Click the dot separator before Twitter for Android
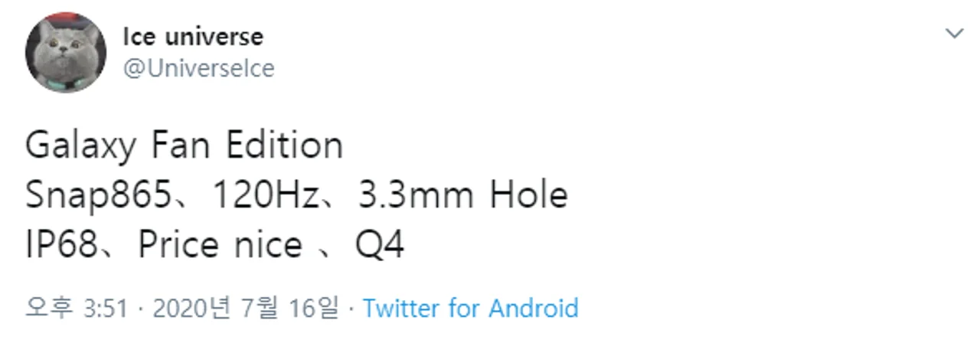Viewport: 980px width, 343px height. point(351,309)
